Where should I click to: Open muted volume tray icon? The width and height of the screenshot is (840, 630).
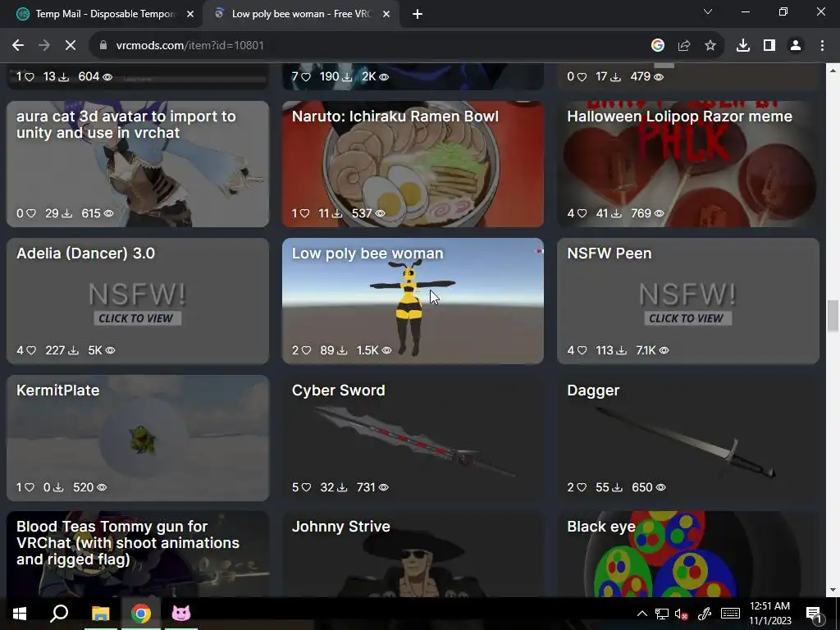point(681,614)
